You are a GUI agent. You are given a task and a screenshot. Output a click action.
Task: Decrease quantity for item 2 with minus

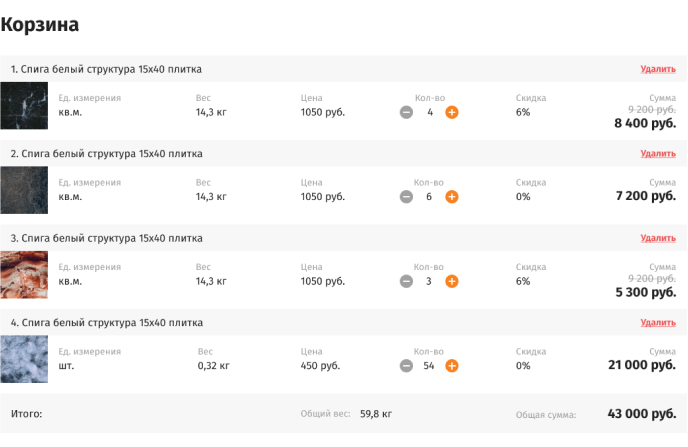(x=406, y=197)
